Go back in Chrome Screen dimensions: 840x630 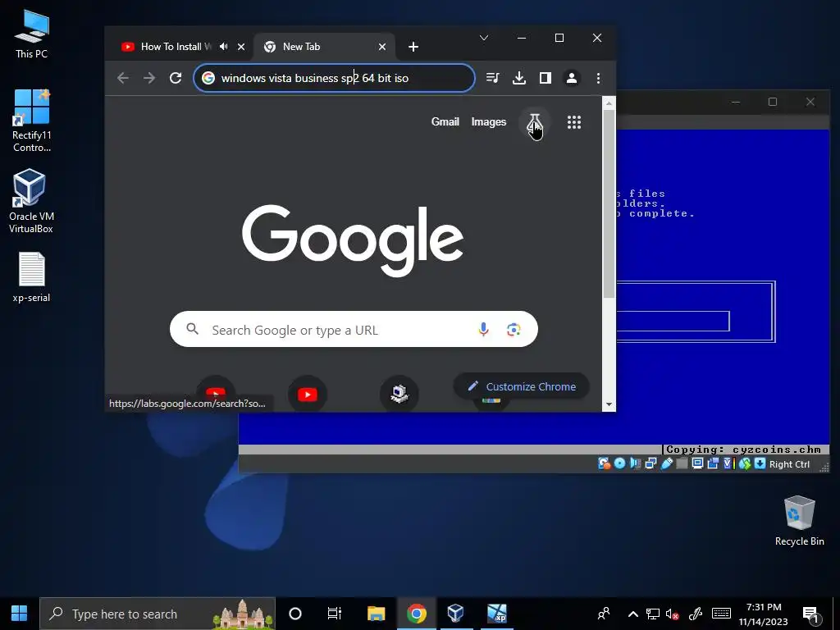(123, 78)
